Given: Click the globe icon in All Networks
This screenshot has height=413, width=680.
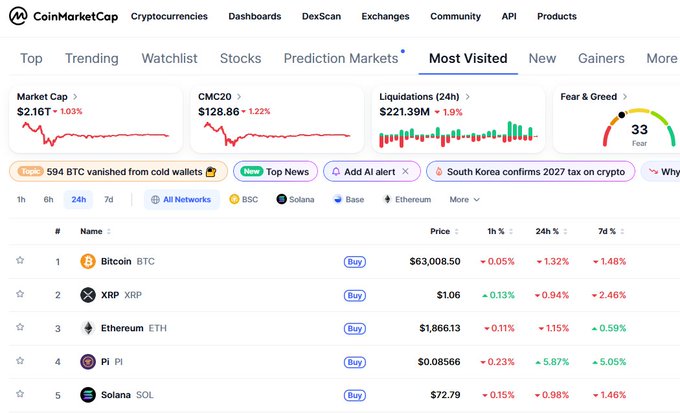Looking at the screenshot, I should pos(155,200).
